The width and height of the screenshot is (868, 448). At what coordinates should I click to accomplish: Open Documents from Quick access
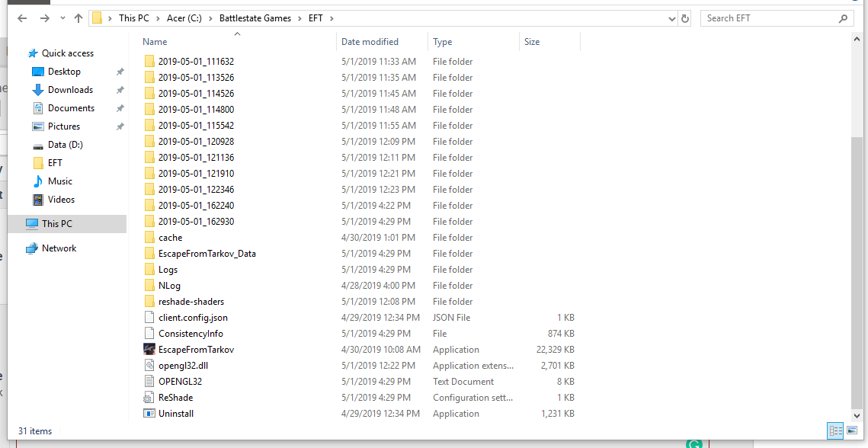pyautogui.click(x=71, y=108)
